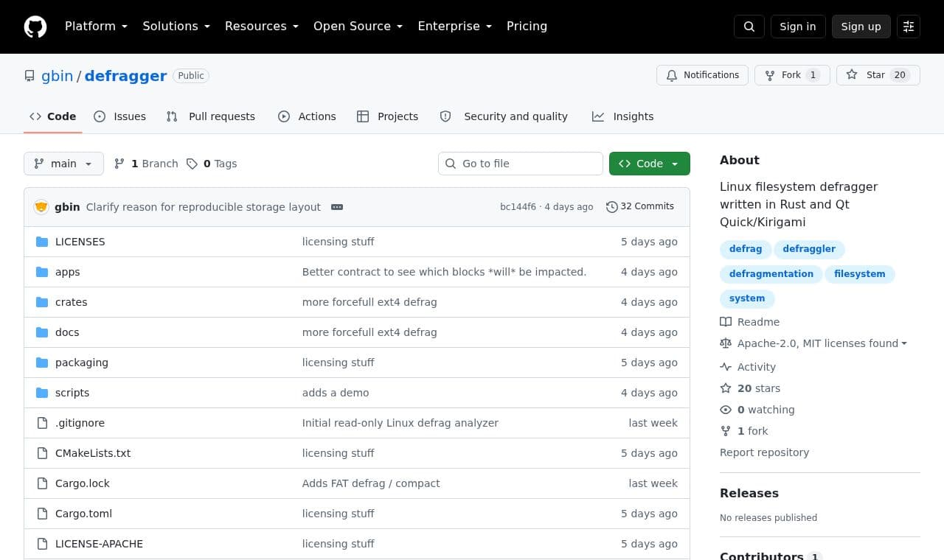Open the Resources menu dropdown
Screen dimensions: 944x560
(x=262, y=27)
